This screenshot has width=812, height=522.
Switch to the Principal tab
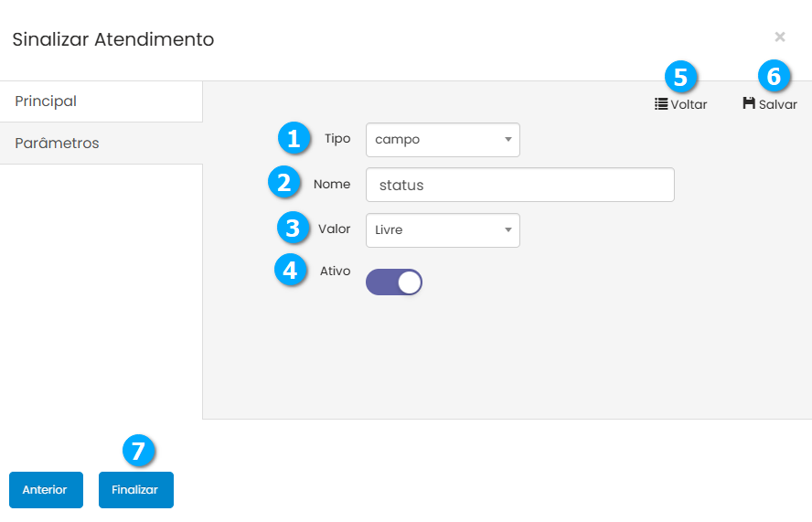[x=101, y=101]
